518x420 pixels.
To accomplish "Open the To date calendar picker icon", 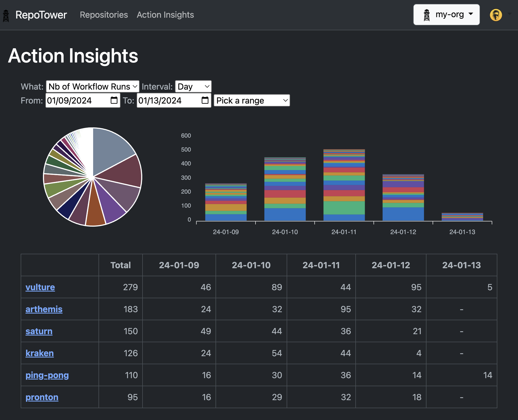I will [x=205, y=100].
